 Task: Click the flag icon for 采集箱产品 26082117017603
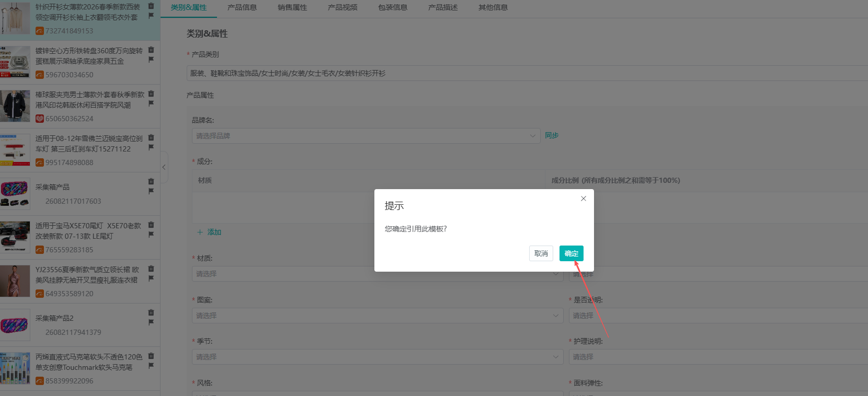pos(151,191)
